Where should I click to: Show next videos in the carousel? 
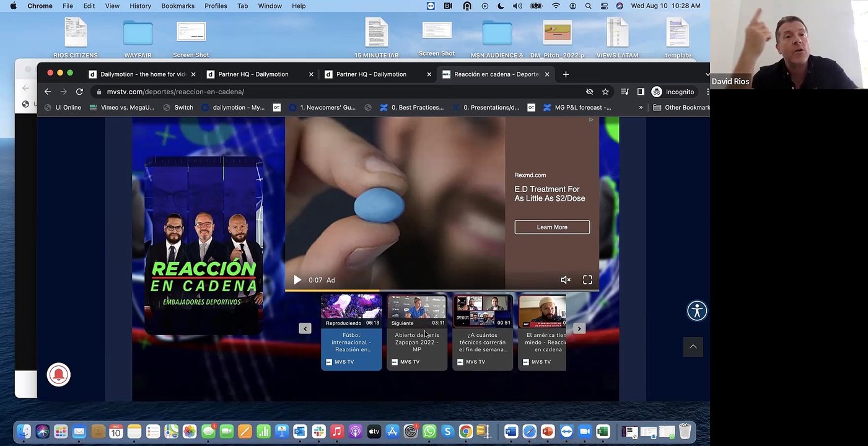(579, 328)
